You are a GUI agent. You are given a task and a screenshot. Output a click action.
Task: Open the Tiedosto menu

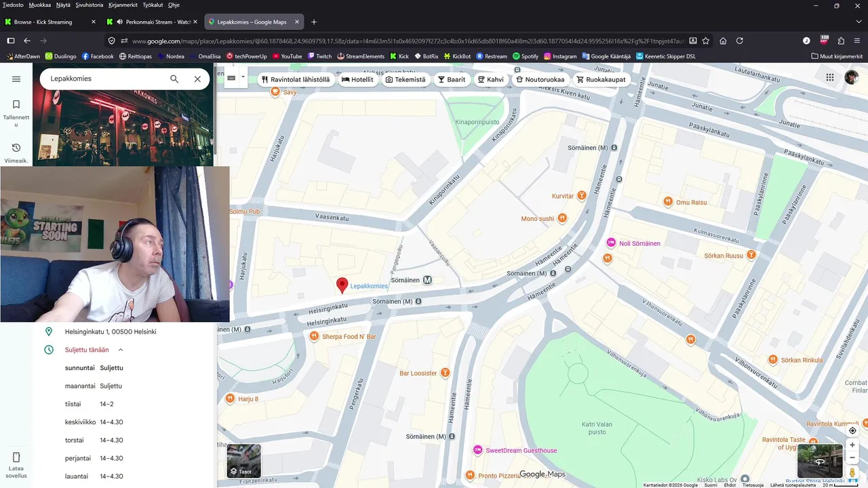click(x=13, y=5)
